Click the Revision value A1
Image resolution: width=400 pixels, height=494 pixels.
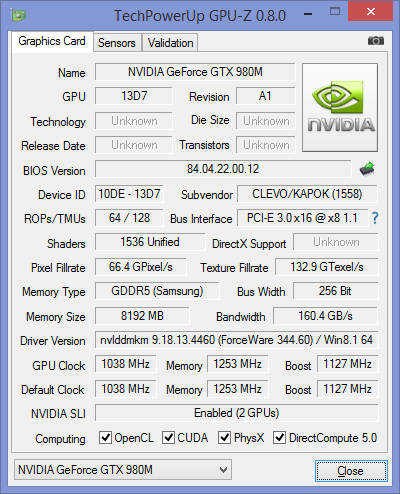(266, 96)
